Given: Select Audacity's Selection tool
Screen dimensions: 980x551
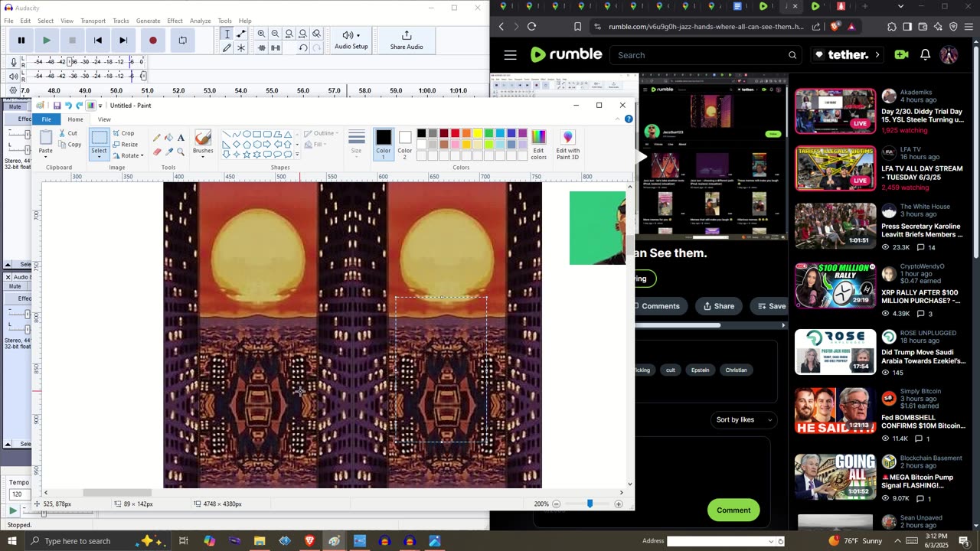Looking at the screenshot, I should (x=227, y=34).
